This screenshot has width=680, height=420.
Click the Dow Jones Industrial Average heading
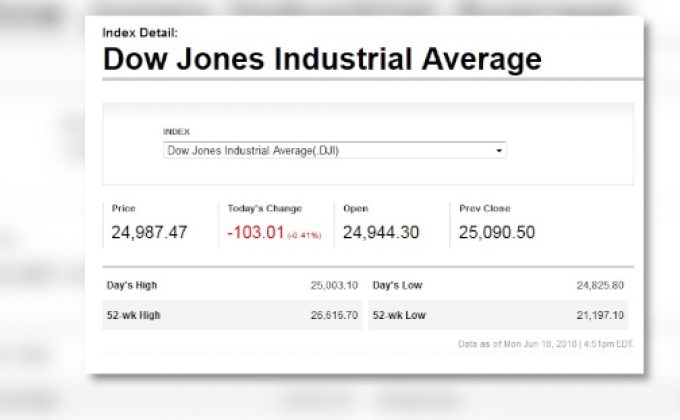point(322,59)
